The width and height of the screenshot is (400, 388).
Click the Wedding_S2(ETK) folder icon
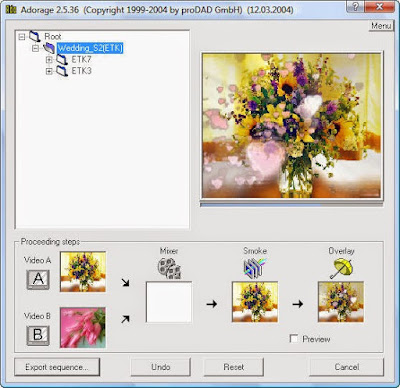click(49, 48)
